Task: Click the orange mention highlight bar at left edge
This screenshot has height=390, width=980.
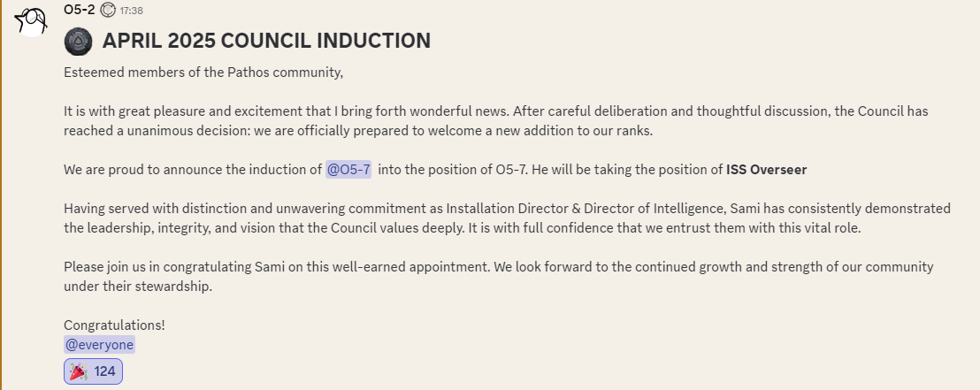Action: tap(2, 195)
